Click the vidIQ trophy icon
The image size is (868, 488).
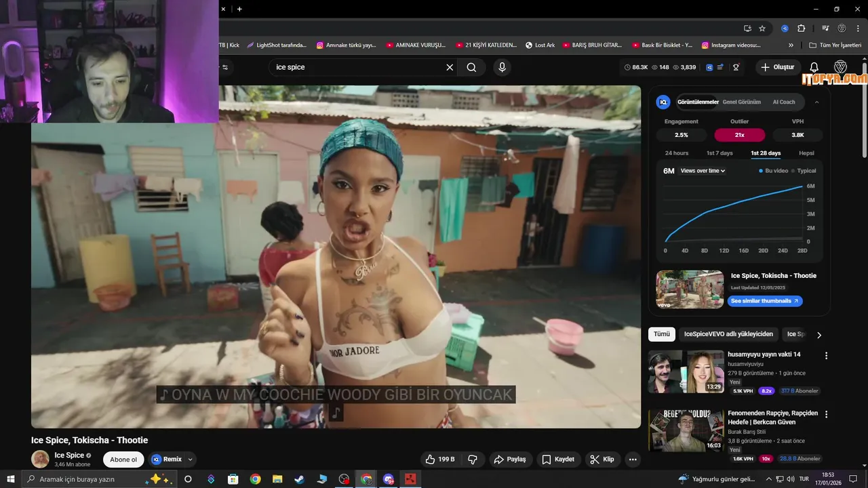click(736, 67)
